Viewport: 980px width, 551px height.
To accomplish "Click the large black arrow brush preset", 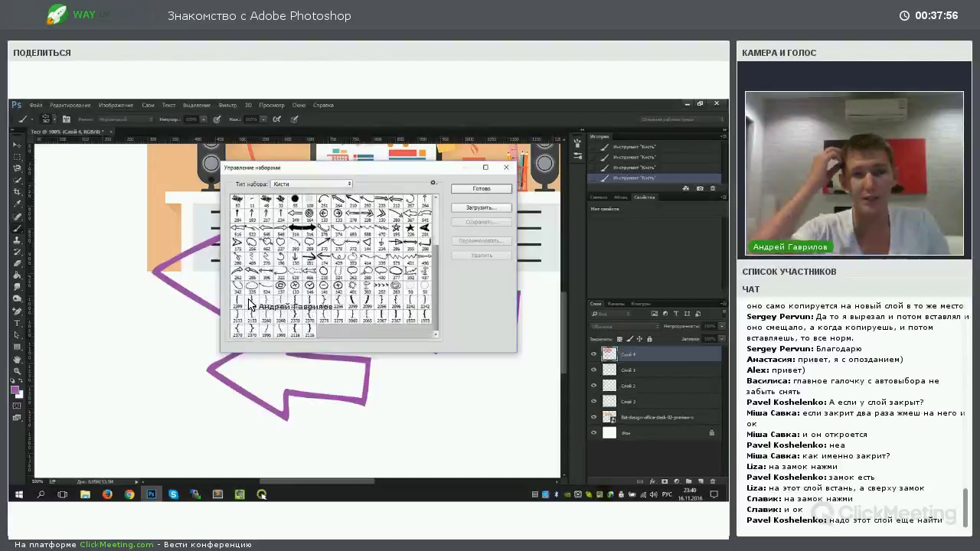I will tap(302, 227).
